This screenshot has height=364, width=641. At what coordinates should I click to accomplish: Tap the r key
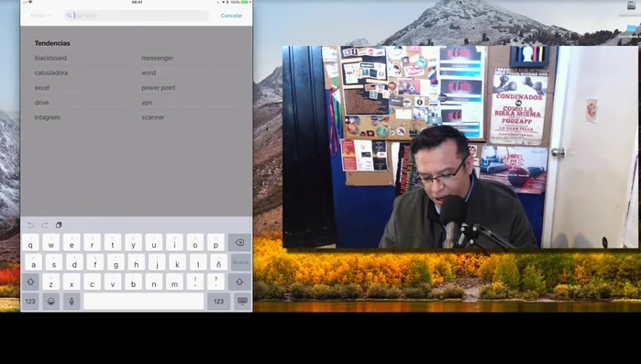pyautogui.click(x=92, y=242)
